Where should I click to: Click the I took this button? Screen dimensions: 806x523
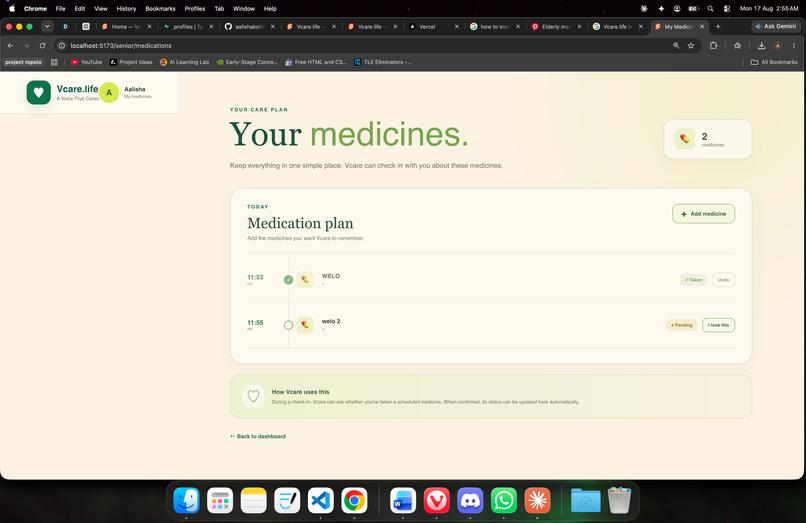tap(718, 325)
